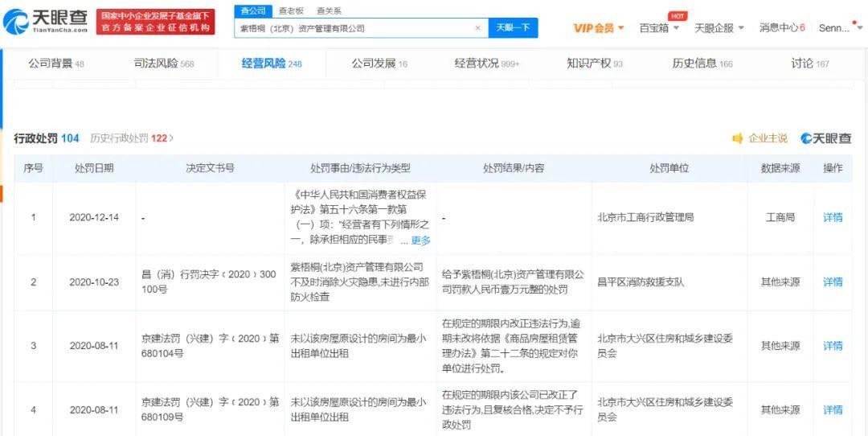Switch to the 经营状况 tab
The width and height of the screenshot is (868, 436).
point(487,64)
